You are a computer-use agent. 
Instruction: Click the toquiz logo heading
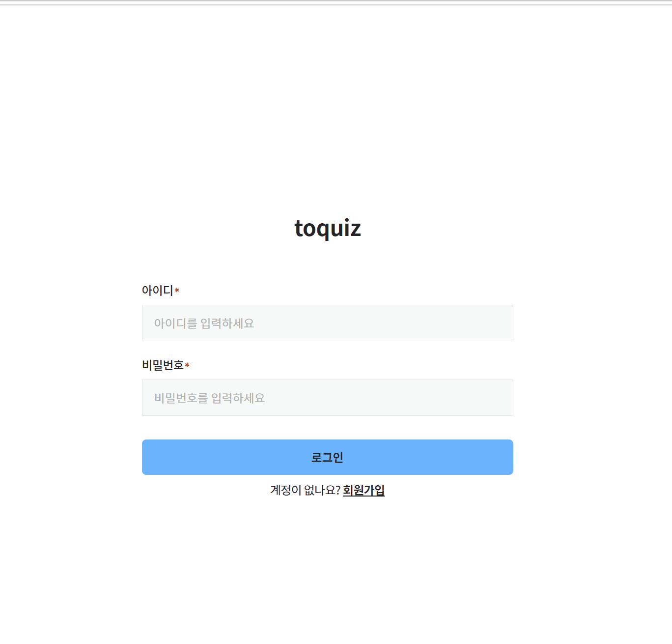pos(328,228)
